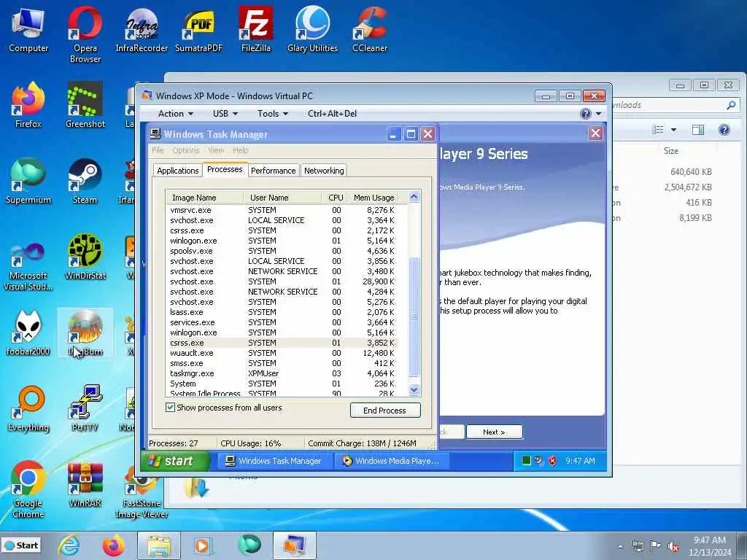Click XP security shield tray icon
The image size is (747, 560).
pos(552,461)
